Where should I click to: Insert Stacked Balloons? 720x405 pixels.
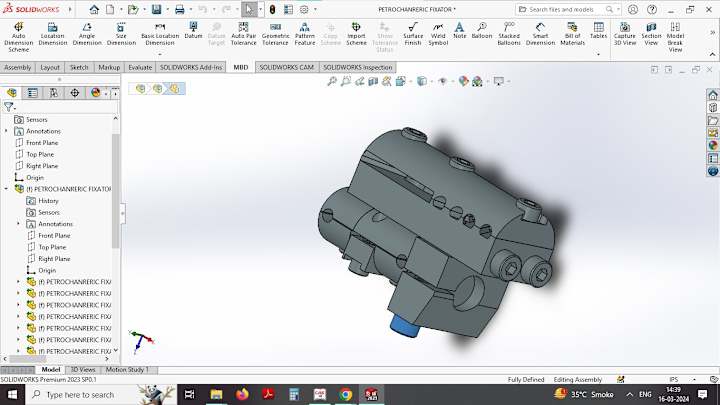point(509,34)
